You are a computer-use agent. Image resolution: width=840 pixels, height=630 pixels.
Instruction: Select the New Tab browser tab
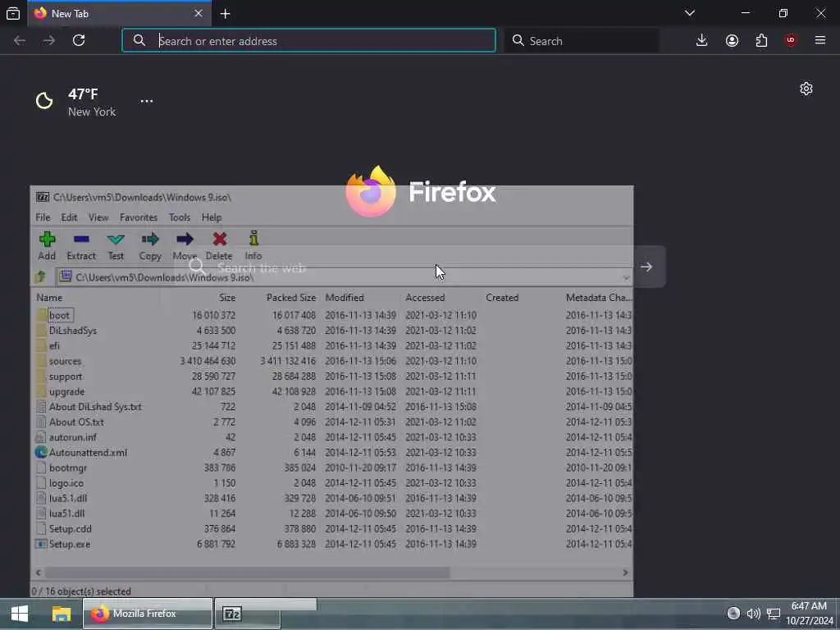click(119, 13)
